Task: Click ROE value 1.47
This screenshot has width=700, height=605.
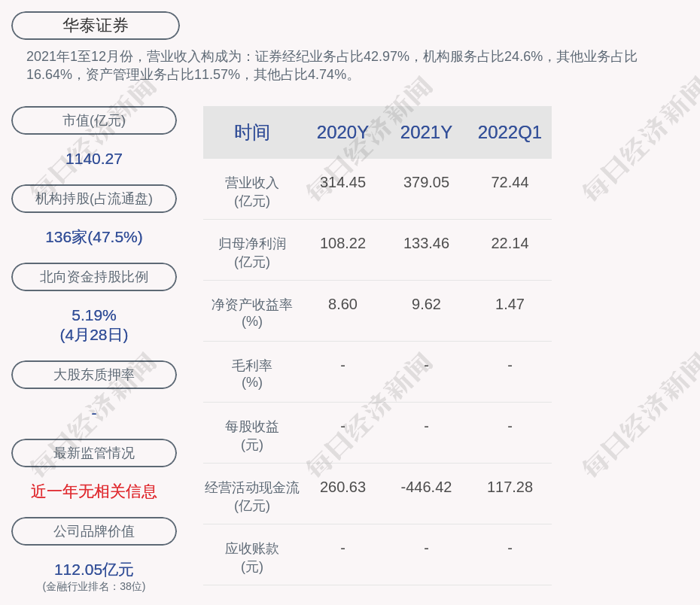Action: click(x=510, y=304)
